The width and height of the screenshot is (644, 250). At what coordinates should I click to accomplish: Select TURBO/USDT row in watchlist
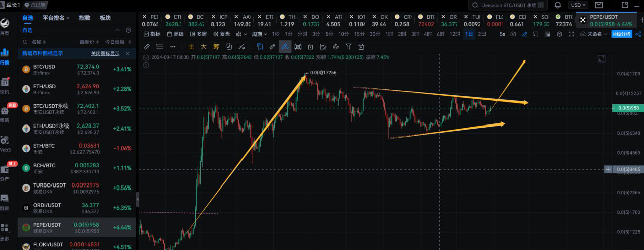point(77,189)
